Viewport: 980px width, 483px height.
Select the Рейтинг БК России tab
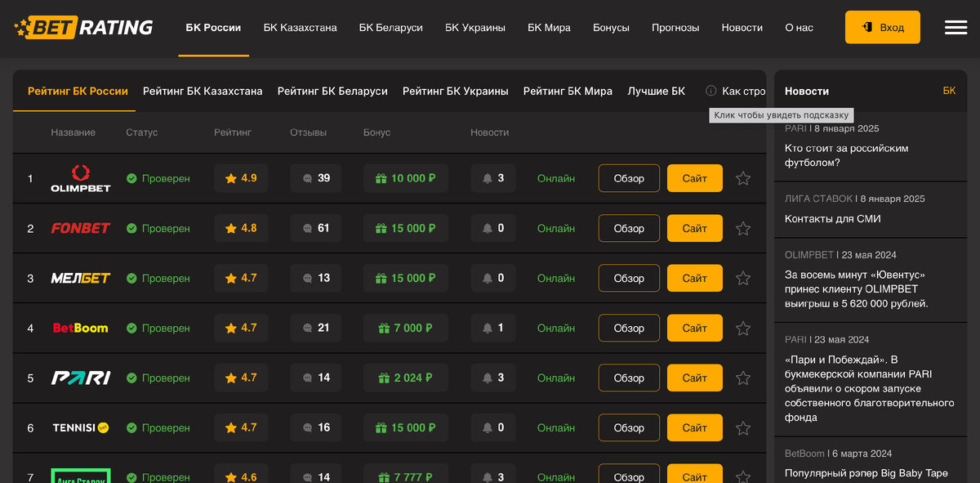pyautogui.click(x=78, y=92)
